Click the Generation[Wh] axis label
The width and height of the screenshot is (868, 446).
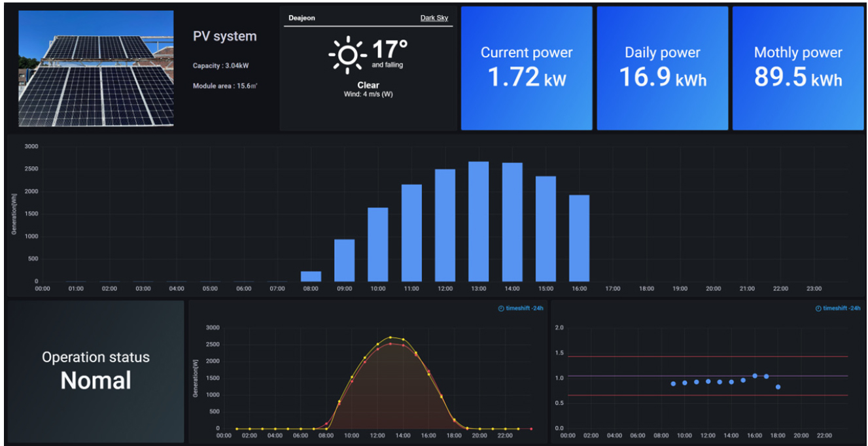coord(13,215)
